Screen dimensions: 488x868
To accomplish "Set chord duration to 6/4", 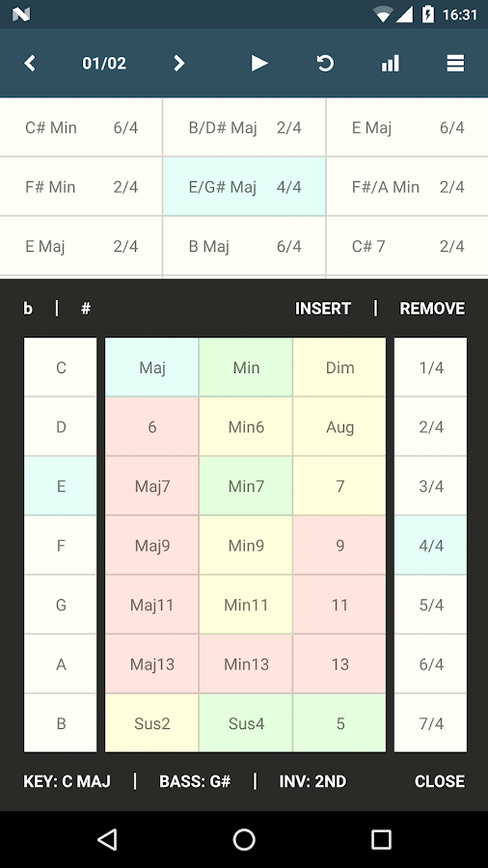I will [x=430, y=664].
